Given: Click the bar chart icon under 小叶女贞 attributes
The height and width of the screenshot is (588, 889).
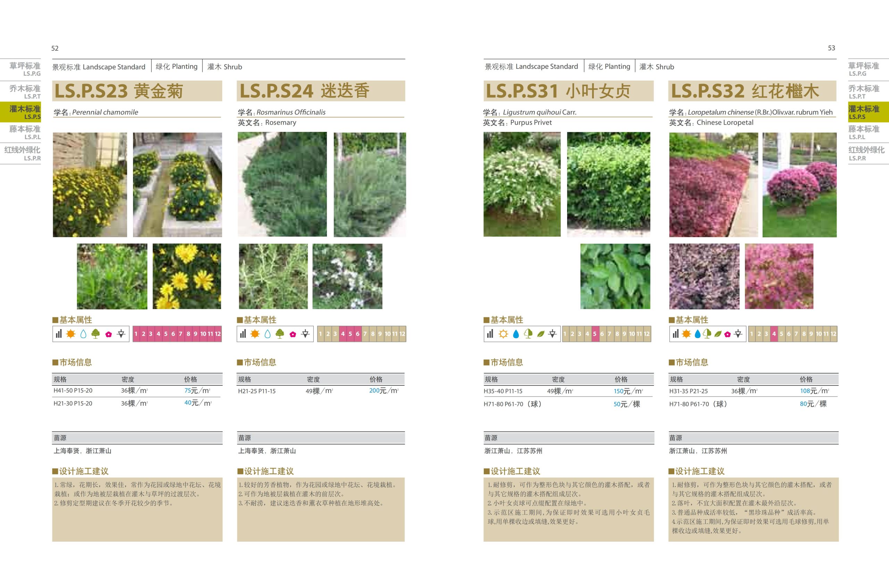Looking at the screenshot, I should pos(490,334).
